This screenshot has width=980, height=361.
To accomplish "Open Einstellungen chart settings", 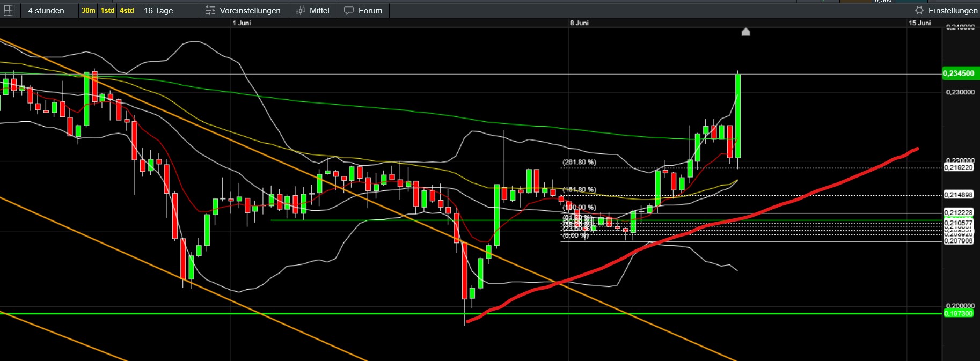I will [x=946, y=11].
